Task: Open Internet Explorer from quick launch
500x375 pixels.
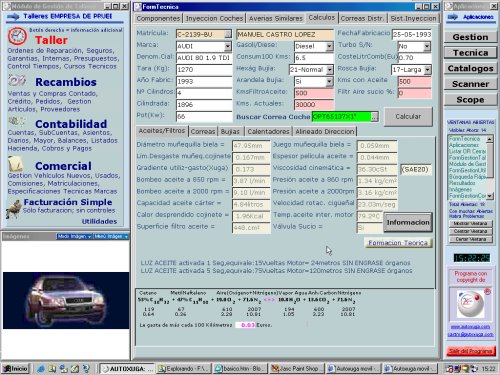Action: (x=41, y=369)
